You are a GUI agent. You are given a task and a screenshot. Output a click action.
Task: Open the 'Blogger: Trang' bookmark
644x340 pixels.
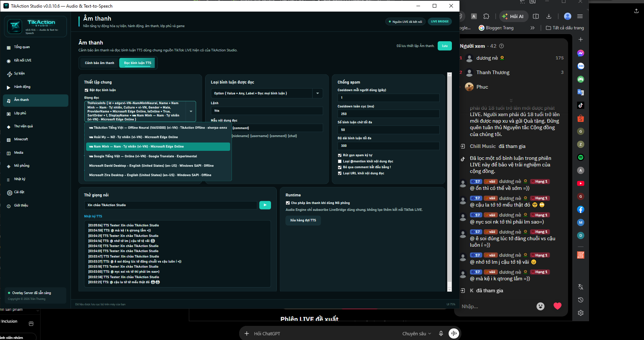(496, 28)
